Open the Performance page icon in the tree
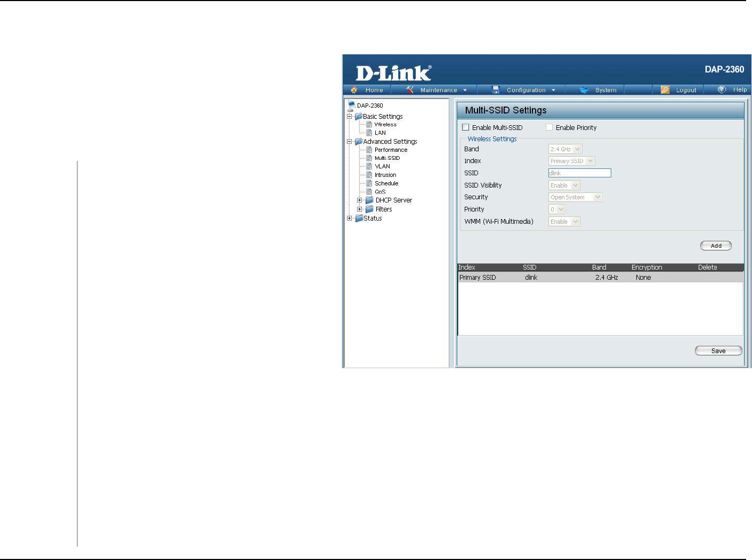 369,150
